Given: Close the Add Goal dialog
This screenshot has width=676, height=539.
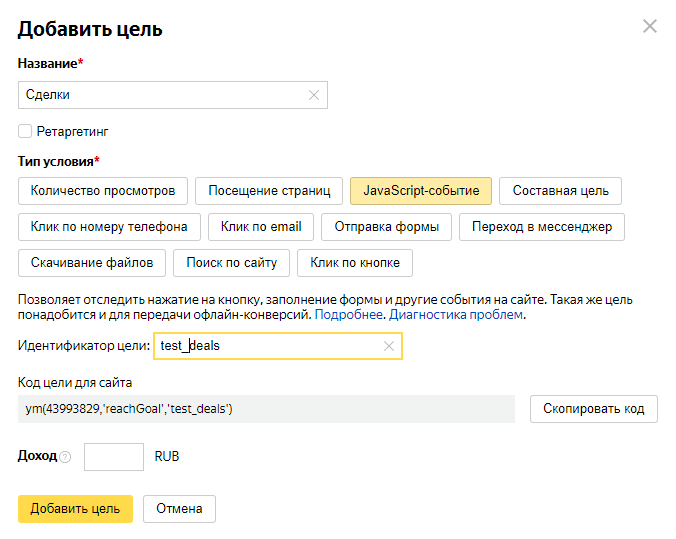Looking at the screenshot, I should [x=649, y=26].
